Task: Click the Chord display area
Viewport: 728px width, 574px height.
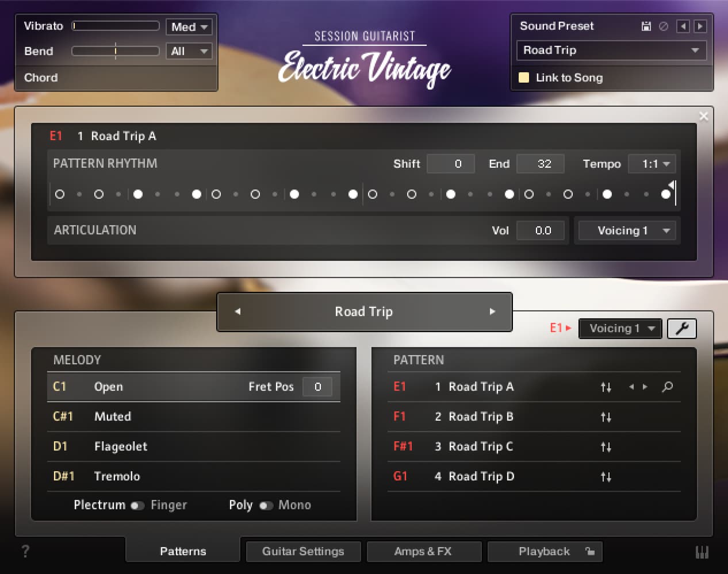Action: (116, 78)
